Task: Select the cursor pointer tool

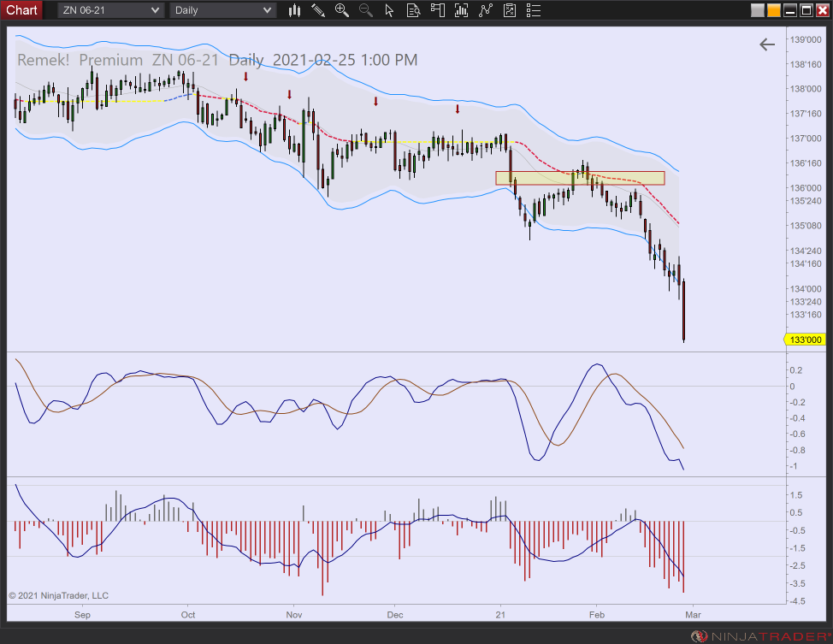Action: [389, 10]
